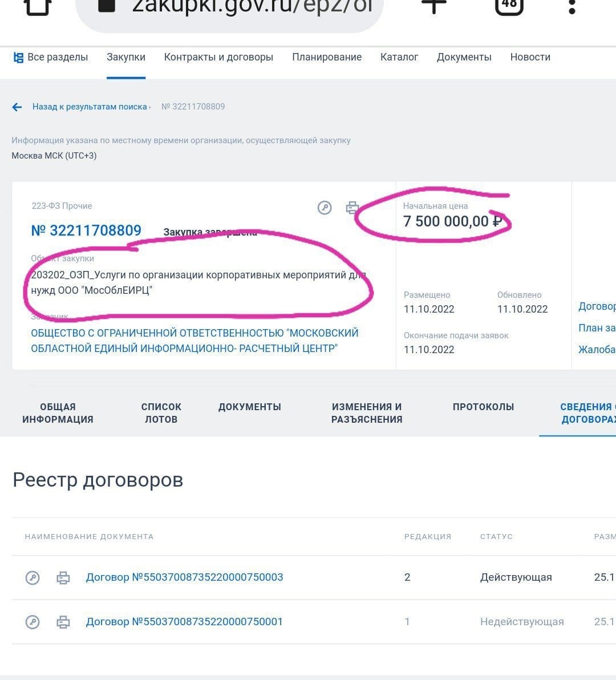Print the contract ending in 0003

coord(63,578)
